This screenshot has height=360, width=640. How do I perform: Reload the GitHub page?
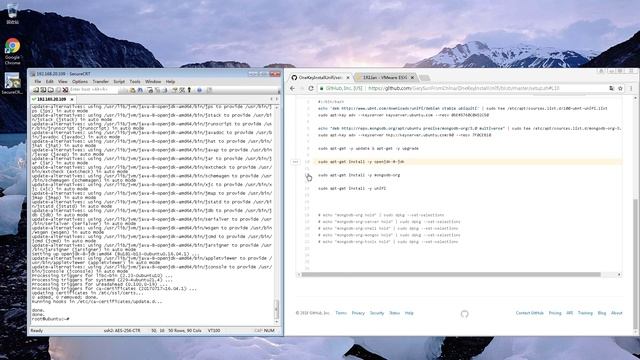311,88
